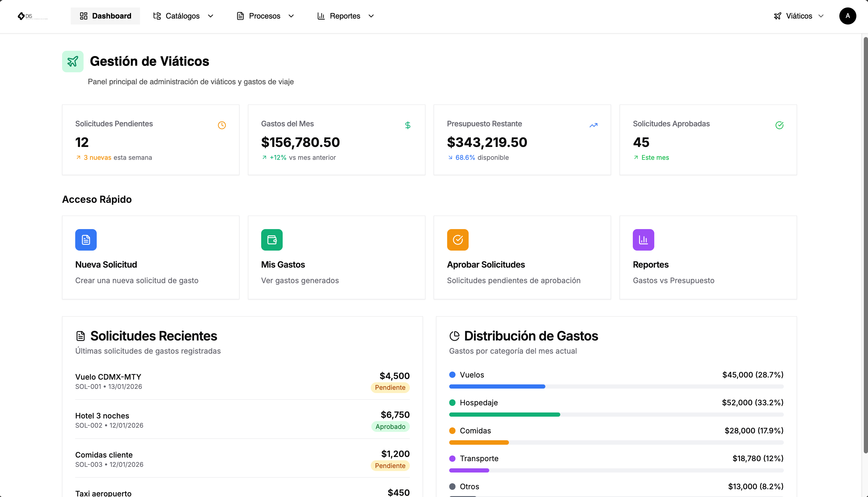Open the Viáticos module switcher dropdown

click(799, 16)
